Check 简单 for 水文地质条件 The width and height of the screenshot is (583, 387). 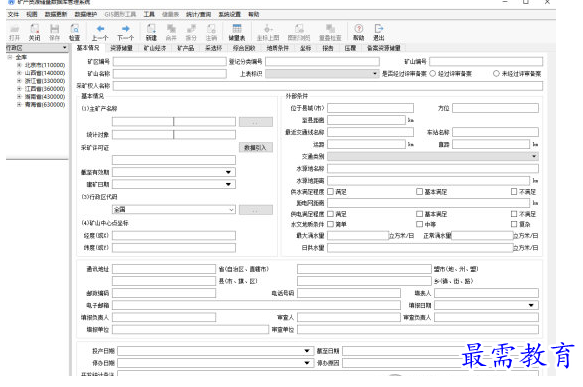(x=330, y=224)
